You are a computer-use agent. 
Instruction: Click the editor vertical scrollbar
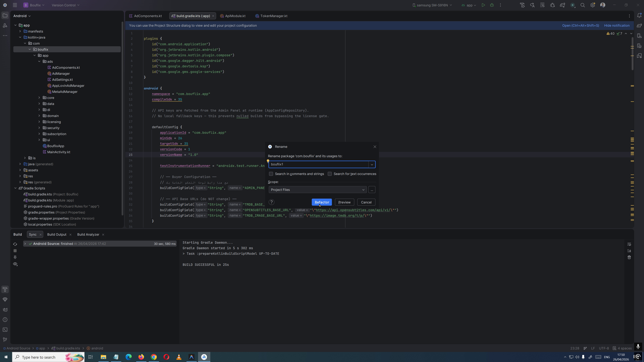pyautogui.click(x=632, y=54)
